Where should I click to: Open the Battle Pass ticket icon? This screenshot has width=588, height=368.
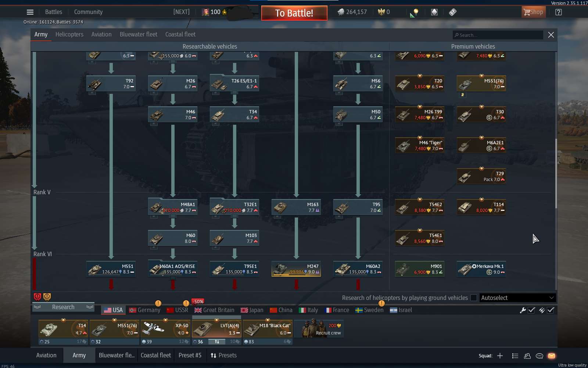[x=453, y=12]
